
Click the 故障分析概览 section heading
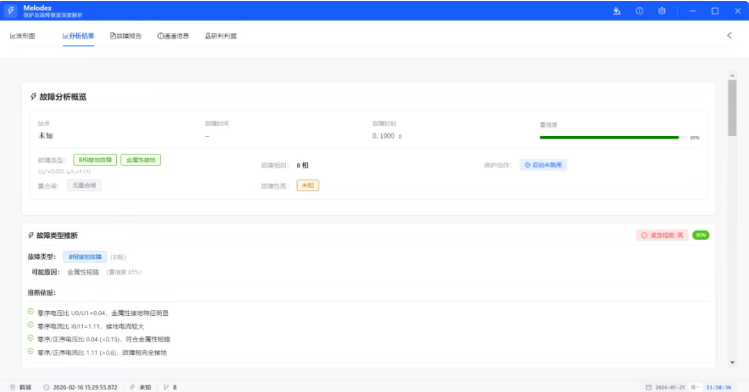point(63,97)
